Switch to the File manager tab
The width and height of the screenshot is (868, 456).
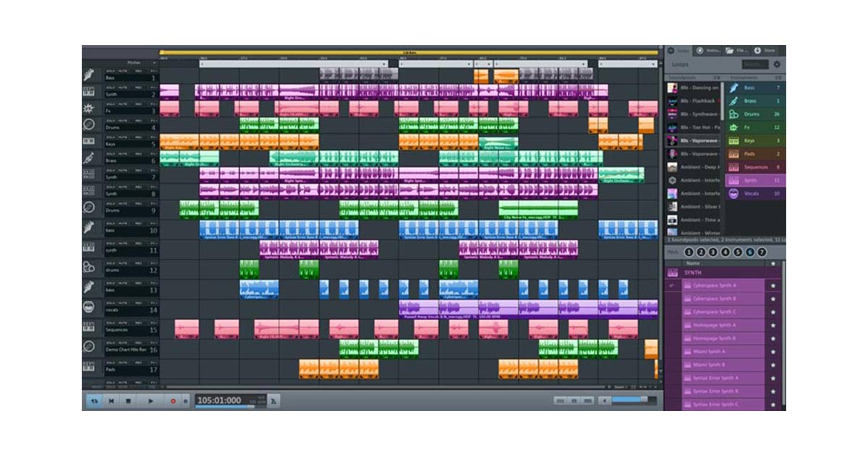click(738, 51)
